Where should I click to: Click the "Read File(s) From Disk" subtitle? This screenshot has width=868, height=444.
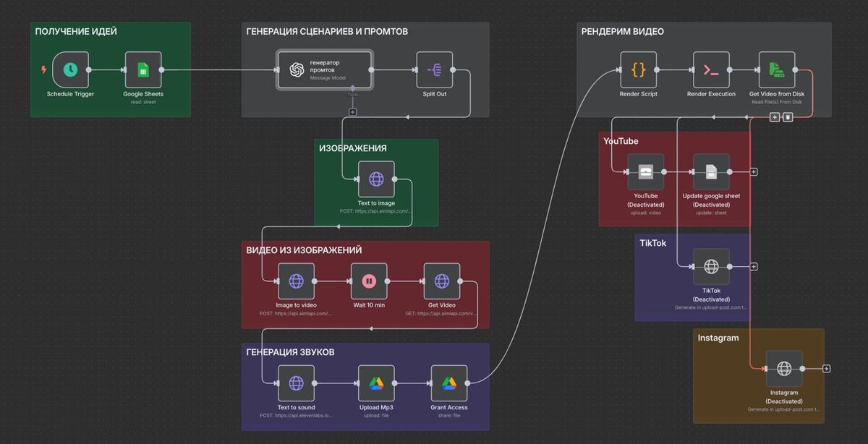(777, 102)
